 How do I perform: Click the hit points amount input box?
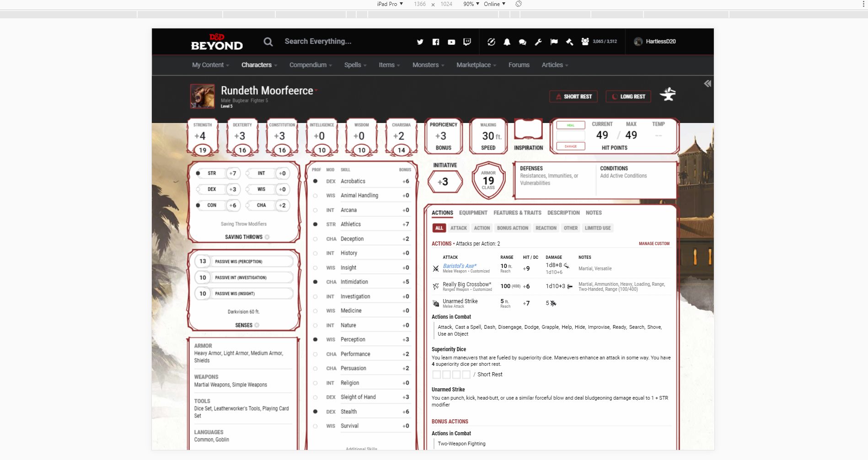(571, 136)
